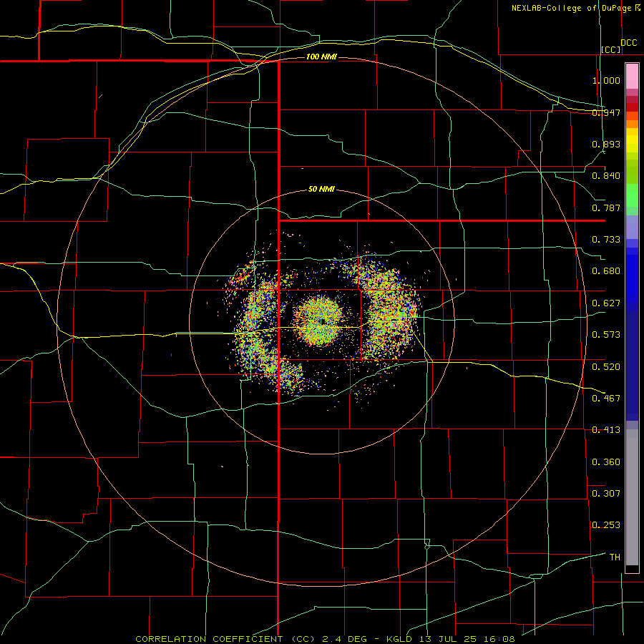Click the Correlation Coefficient KGLD title caption
The height and width of the screenshot is (644, 644).
(326, 639)
